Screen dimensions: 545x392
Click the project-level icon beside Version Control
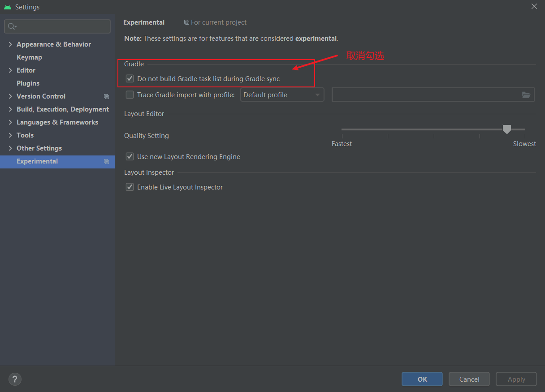(x=106, y=96)
